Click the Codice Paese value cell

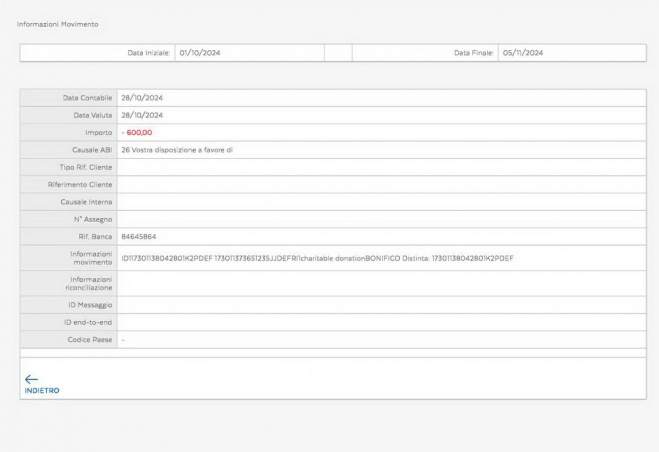[380, 340]
